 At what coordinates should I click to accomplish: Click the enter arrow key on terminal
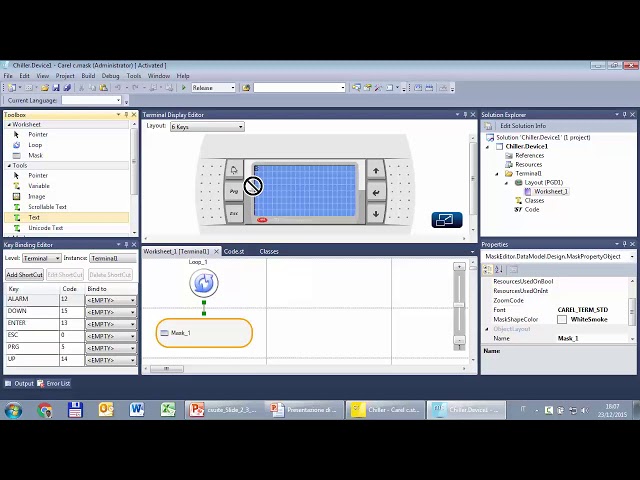[x=376, y=192]
